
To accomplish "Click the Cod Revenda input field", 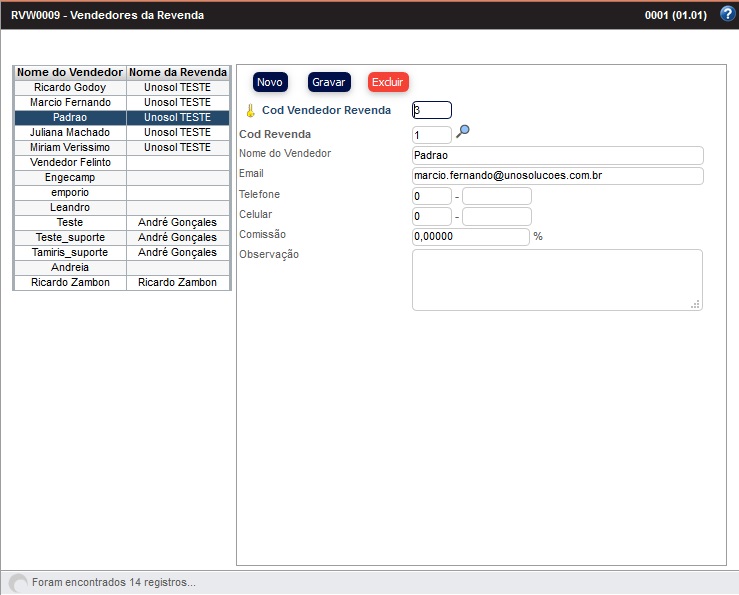I will point(431,134).
